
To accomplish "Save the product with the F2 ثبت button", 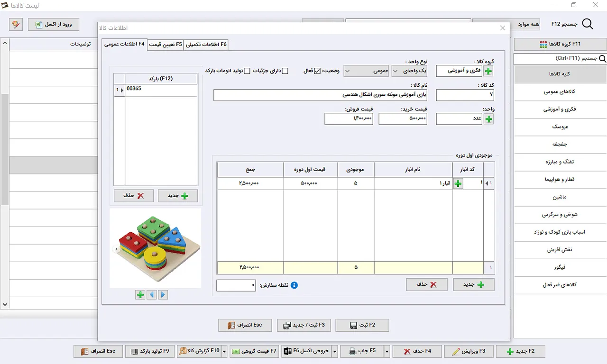I will click(362, 325).
